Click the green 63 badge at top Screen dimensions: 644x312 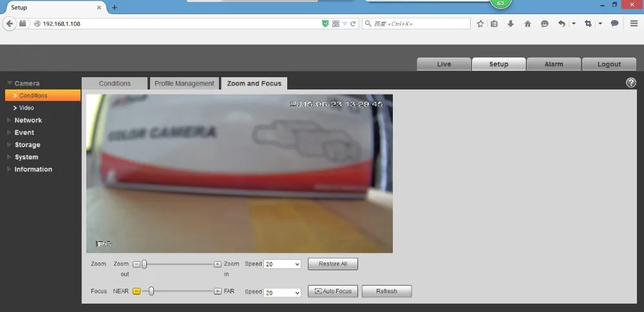pyautogui.click(x=500, y=3)
